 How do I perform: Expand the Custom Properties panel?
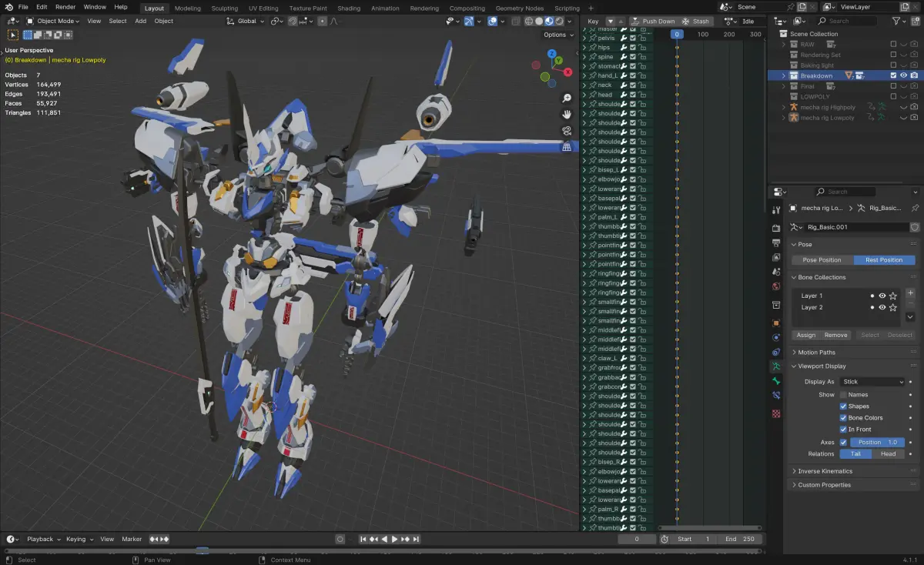coord(824,485)
